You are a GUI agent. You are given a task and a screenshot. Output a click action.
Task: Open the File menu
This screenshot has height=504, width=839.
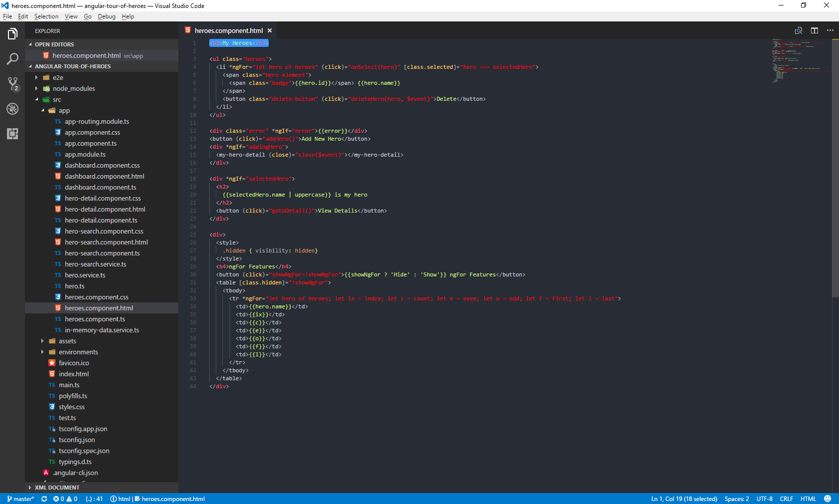pos(7,16)
